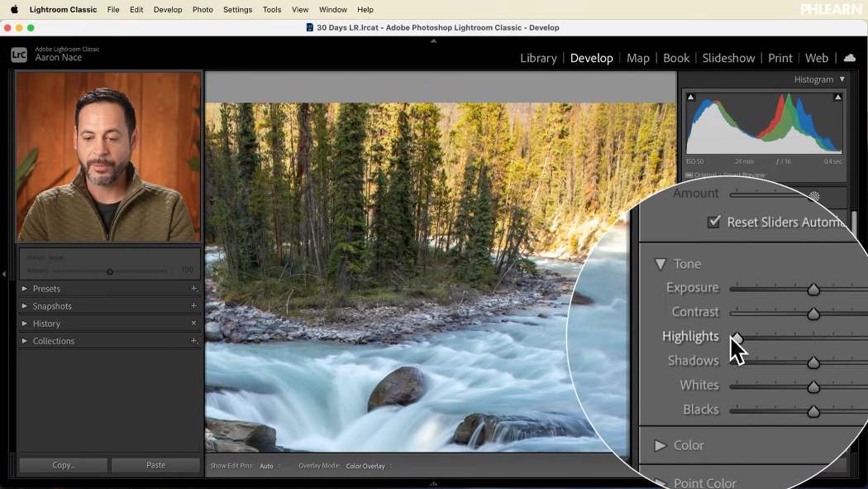
Task: Click the Aaron Nace identity plate text
Action: pos(58,58)
